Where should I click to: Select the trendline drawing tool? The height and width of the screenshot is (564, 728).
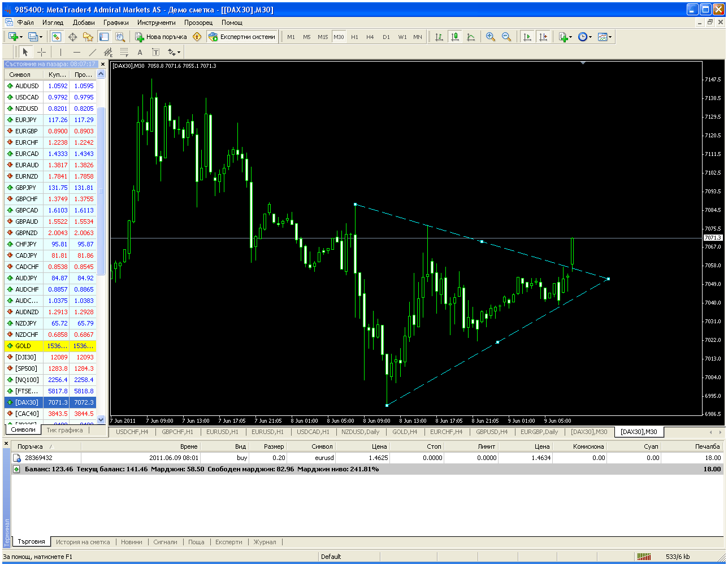tap(93, 52)
